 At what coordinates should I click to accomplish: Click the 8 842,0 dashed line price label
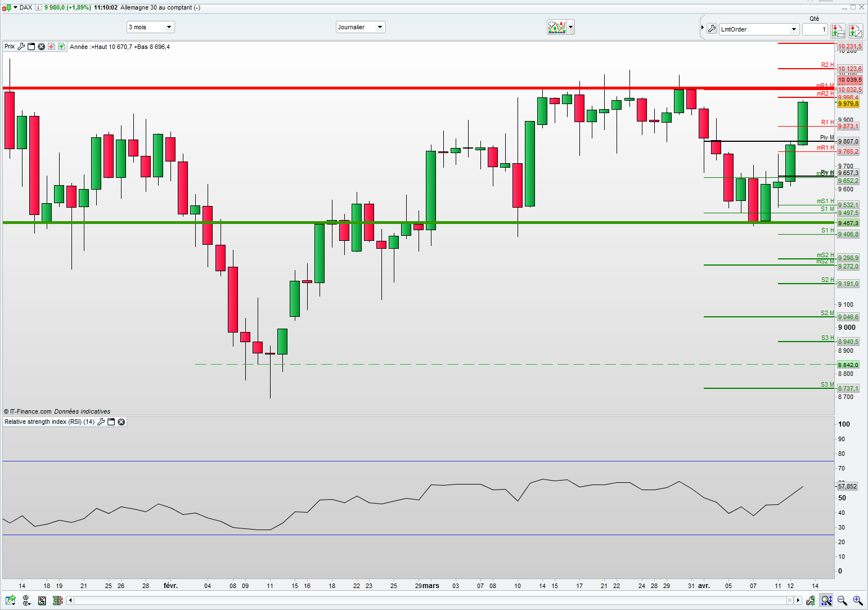pos(848,365)
